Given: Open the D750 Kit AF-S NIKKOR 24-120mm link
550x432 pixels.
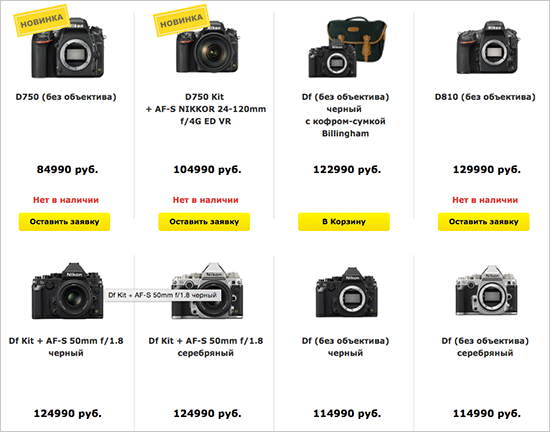Looking at the screenshot, I should [206, 109].
